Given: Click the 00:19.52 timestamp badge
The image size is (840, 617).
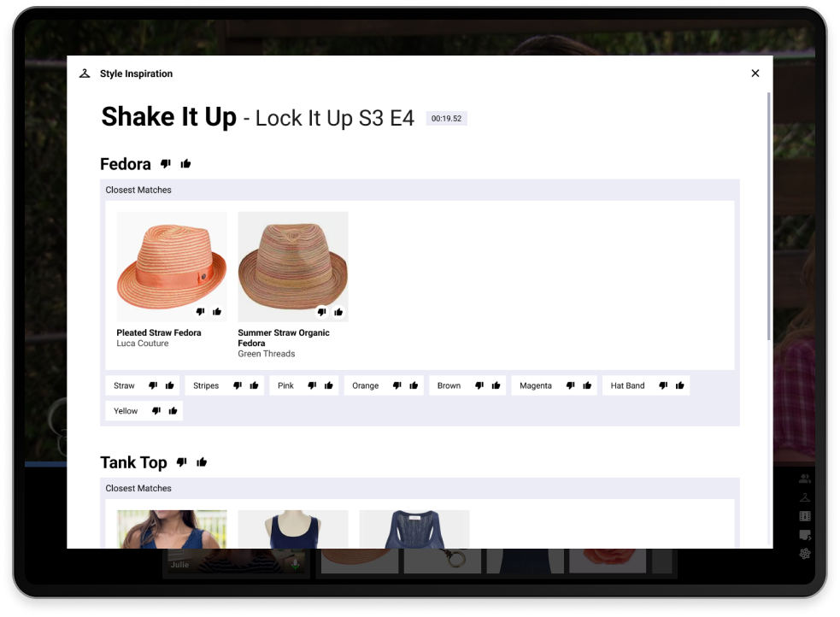Looking at the screenshot, I should pyautogui.click(x=446, y=119).
